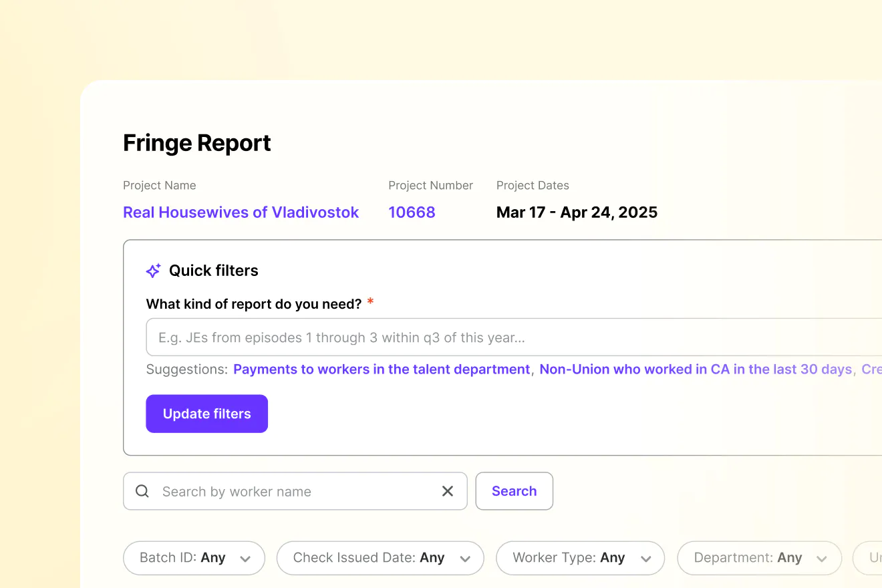Open the Batch ID filter dropdown
The image size is (882, 588).
click(194, 558)
